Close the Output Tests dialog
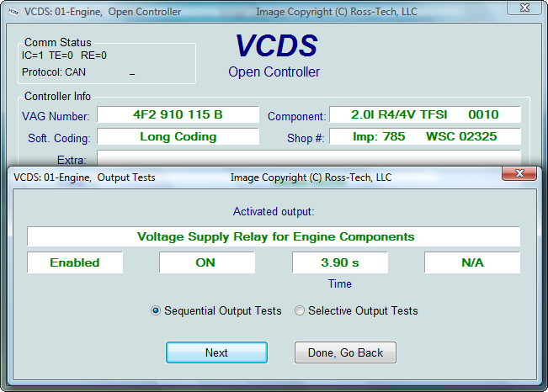The width and height of the screenshot is (548, 392). (x=519, y=173)
